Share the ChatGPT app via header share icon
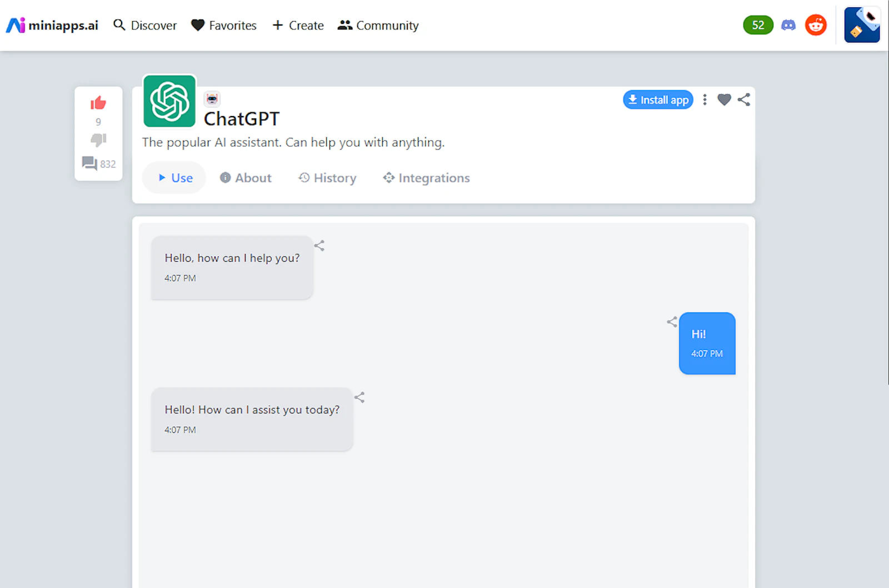This screenshot has width=889, height=588. [x=744, y=99]
